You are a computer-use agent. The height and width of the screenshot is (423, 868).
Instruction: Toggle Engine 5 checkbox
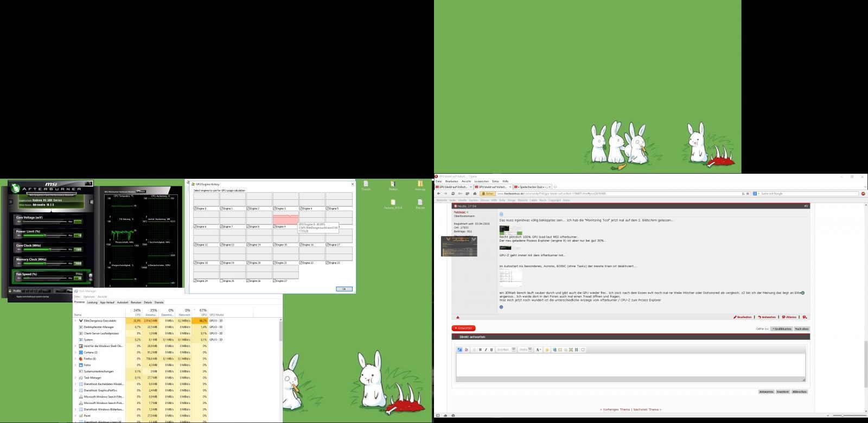point(327,209)
